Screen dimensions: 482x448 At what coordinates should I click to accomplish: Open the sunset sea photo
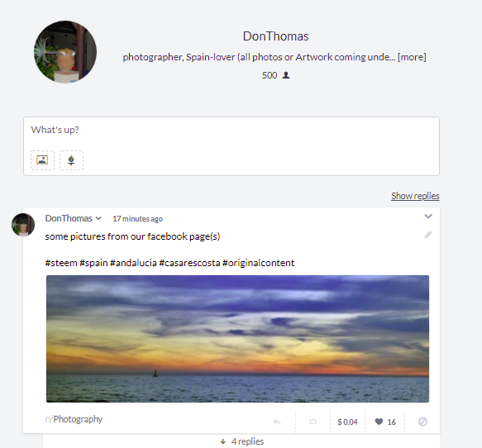coord(237,339)
